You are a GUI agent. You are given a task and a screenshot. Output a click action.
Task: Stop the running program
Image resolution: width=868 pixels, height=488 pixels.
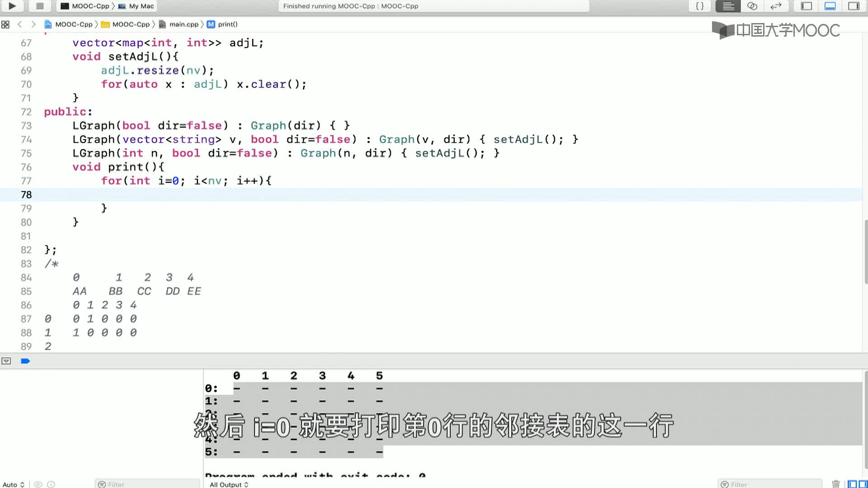pyautogui.click(x=40, y=6)
